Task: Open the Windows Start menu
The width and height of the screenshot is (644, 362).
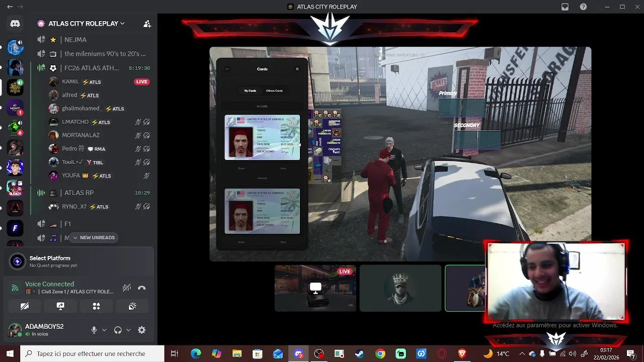Action: (10, 353)
